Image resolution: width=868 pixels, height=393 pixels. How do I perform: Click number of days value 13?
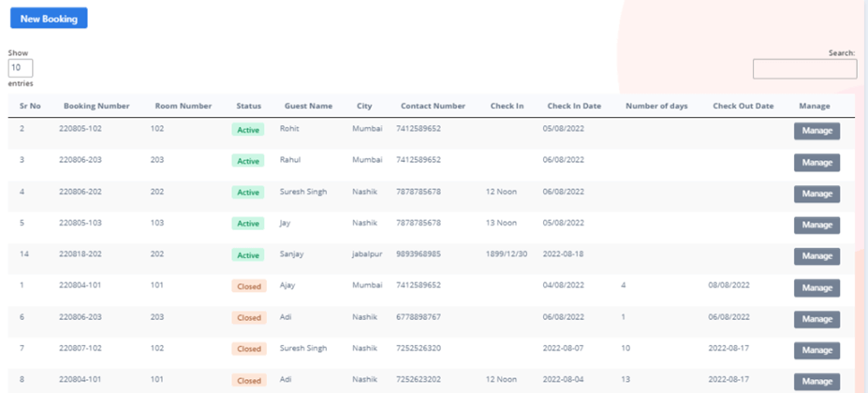625,380
